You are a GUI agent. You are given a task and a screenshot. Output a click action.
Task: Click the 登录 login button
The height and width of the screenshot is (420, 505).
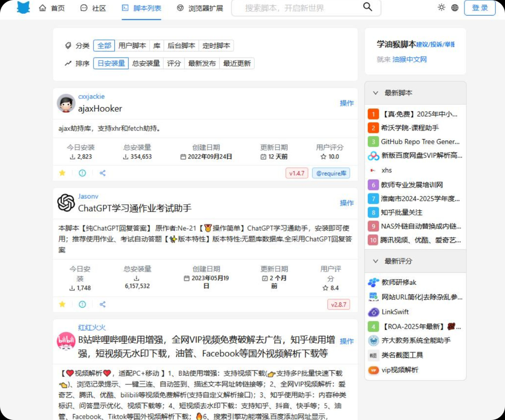pyautogui.click(x=480, y=8)
